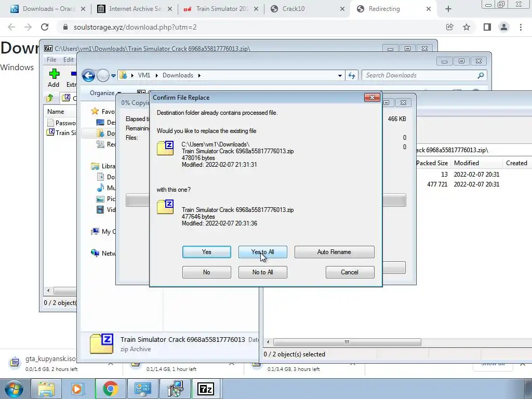Select Music library item
The width and height of the screenshot is (532, 399).
click(x=106, y=188)
